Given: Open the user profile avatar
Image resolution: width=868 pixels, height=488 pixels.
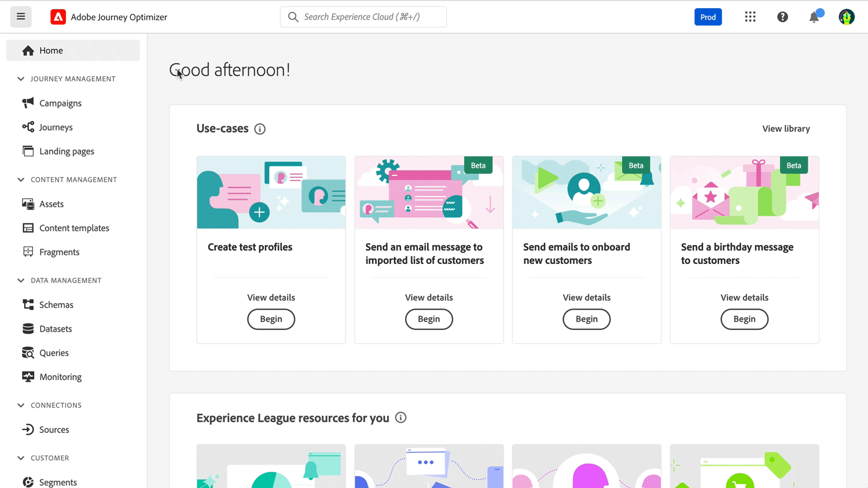Looking at the screenshot, I should pyautogui.click(x=846, y=17).
